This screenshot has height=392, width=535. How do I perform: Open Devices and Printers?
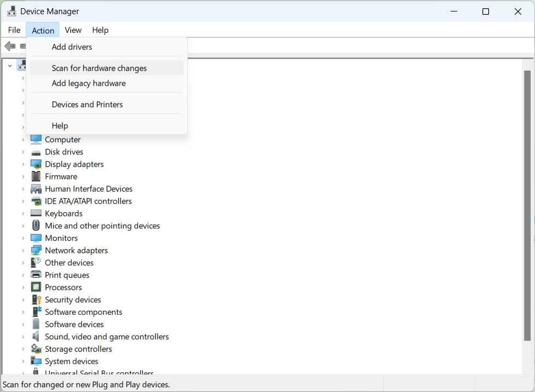click(x=87, y=104)
